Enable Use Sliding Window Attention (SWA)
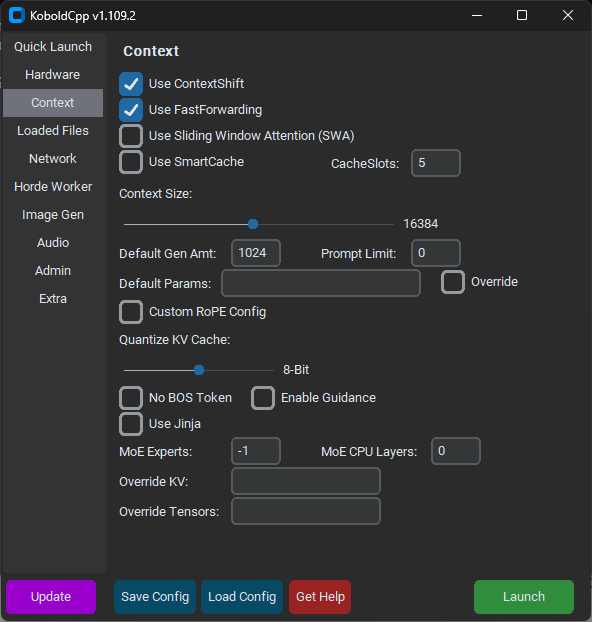The width and height of the screenshot is (592, 622). pyautogui.click(x=131, y=136)
